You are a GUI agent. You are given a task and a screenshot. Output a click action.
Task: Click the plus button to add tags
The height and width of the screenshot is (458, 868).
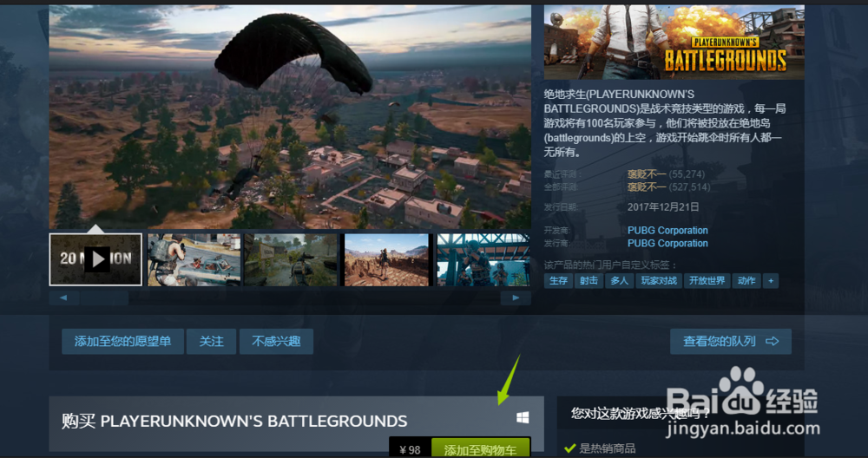771,280
